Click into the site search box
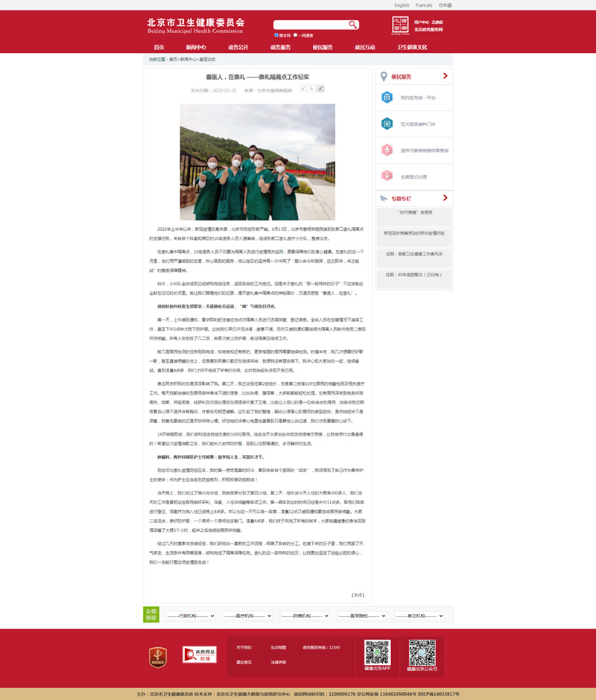This screenshot has height=700, width=596. [x=311, y=25]
